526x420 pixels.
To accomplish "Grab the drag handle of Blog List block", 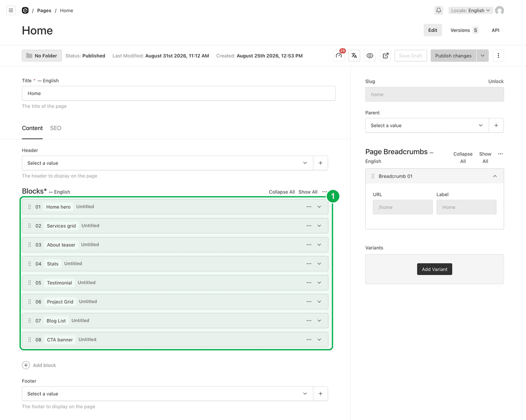I will pyautogui.click(x=30, y=320).
